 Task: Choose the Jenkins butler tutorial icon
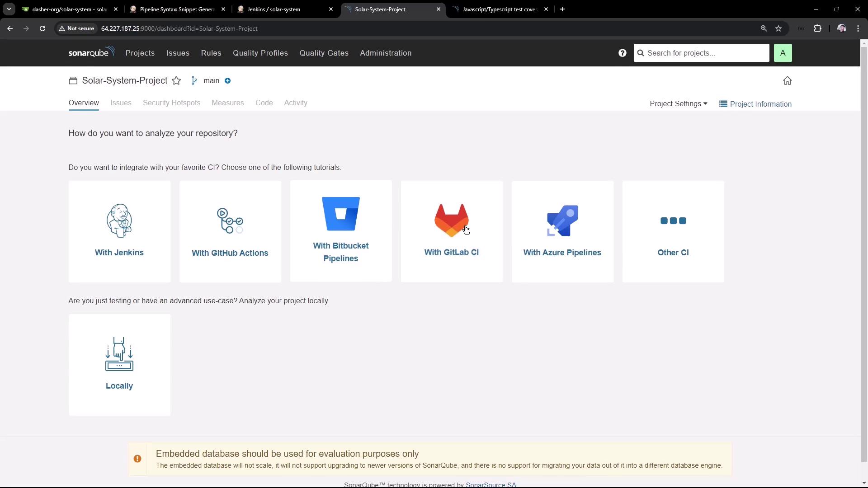[119, 221]
